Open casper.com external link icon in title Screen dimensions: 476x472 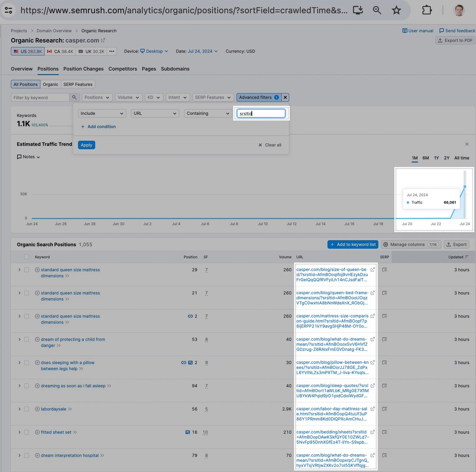point(103,40)
